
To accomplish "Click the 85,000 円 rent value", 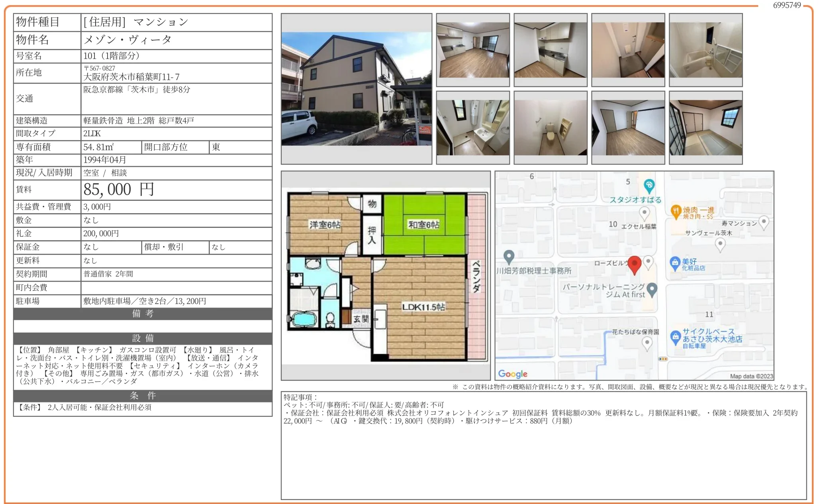I will 119,190.
